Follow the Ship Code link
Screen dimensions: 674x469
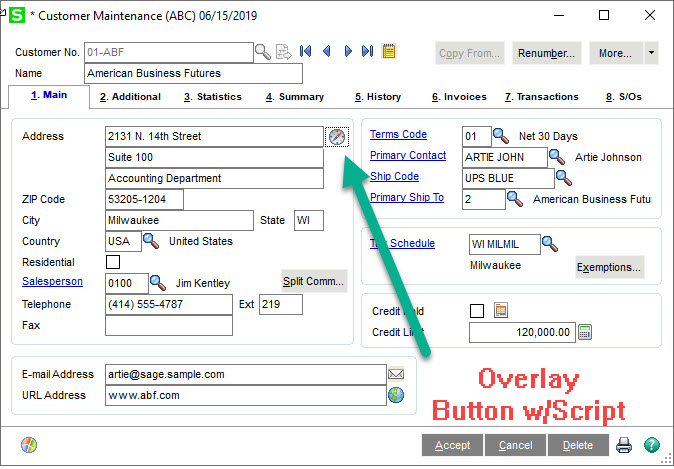[x=394, y=176]
